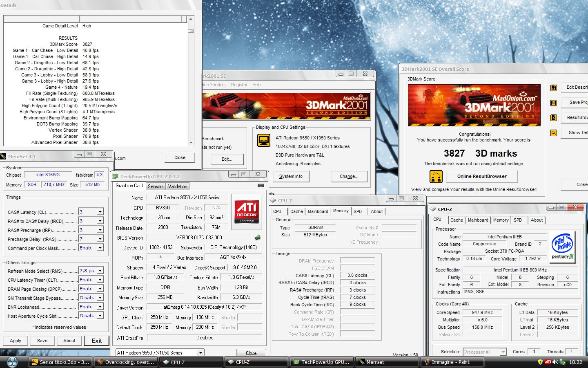Click the ResultBrowser icon in score window
Image resolution: width=588 pixels, height=368 pixels.
[x=553, y=118]
